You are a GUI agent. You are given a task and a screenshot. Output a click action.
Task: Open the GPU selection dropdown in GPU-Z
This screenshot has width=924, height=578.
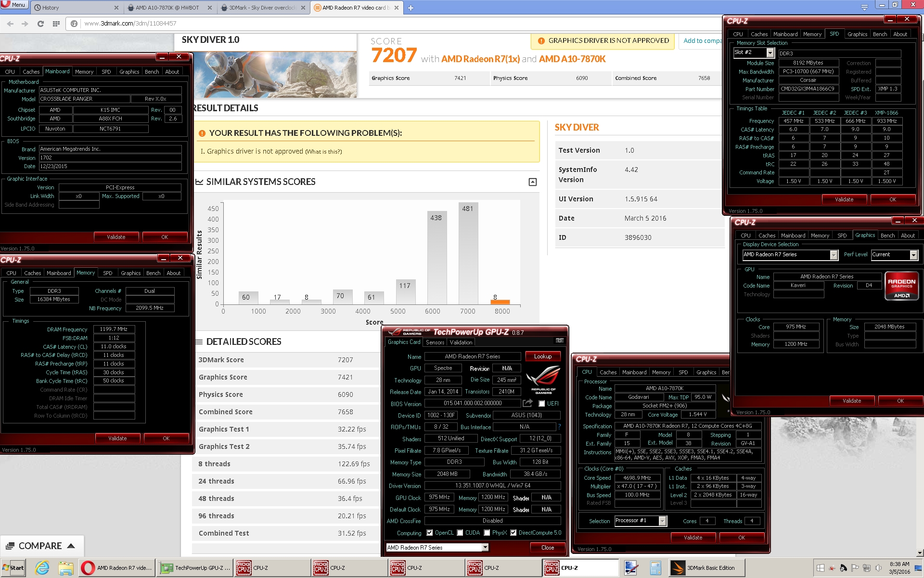pos(485,547)
